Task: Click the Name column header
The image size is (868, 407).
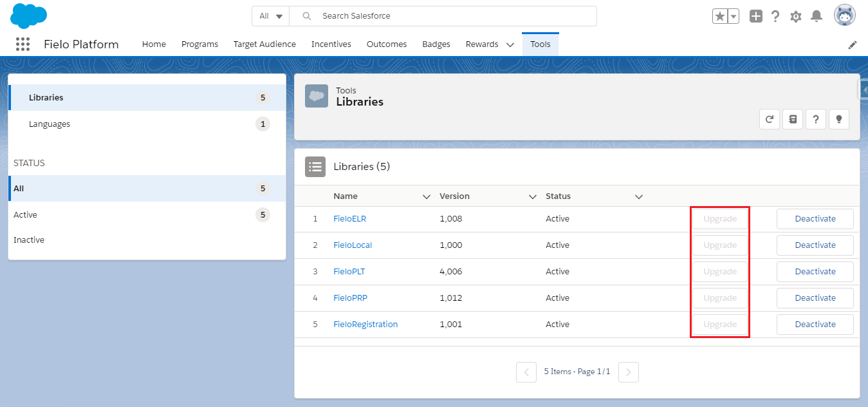Action: click(x=346, y=196)
